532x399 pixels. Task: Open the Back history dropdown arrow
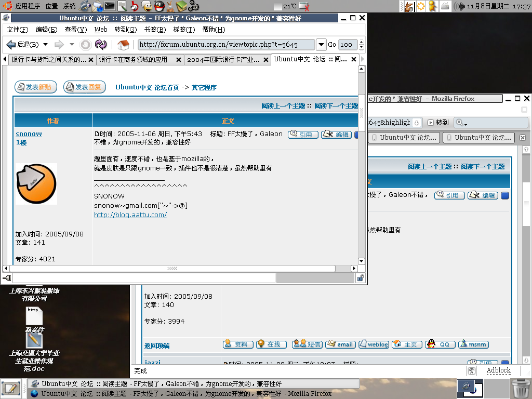pyautogui.click(x=46, y=45)
